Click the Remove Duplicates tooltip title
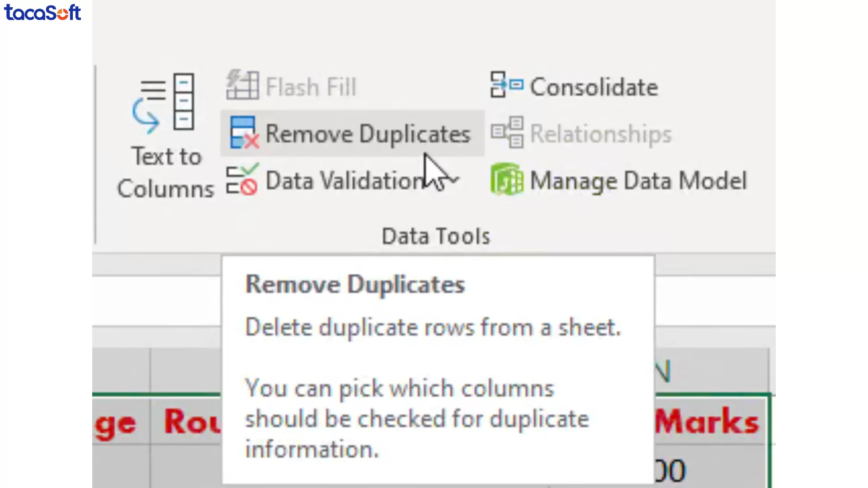The width and height of the screenshot is (868, 488). tap(355, 284)
